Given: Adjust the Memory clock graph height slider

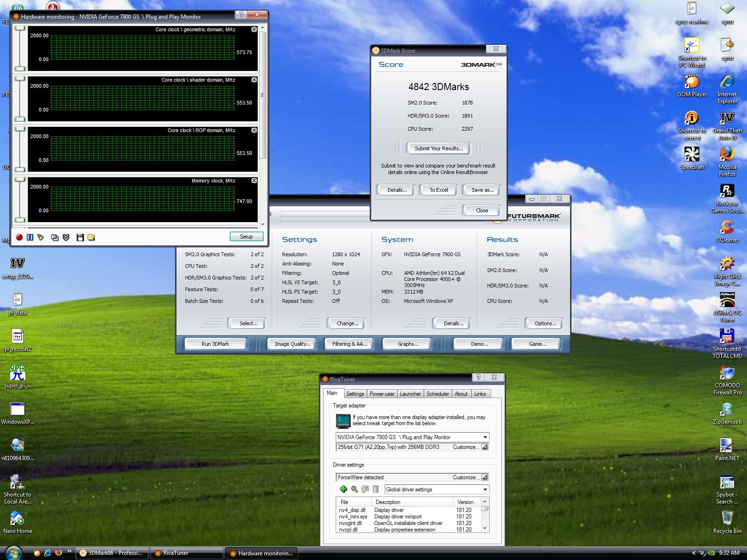Looking at the screenshot, I should [x=20, y=199].
